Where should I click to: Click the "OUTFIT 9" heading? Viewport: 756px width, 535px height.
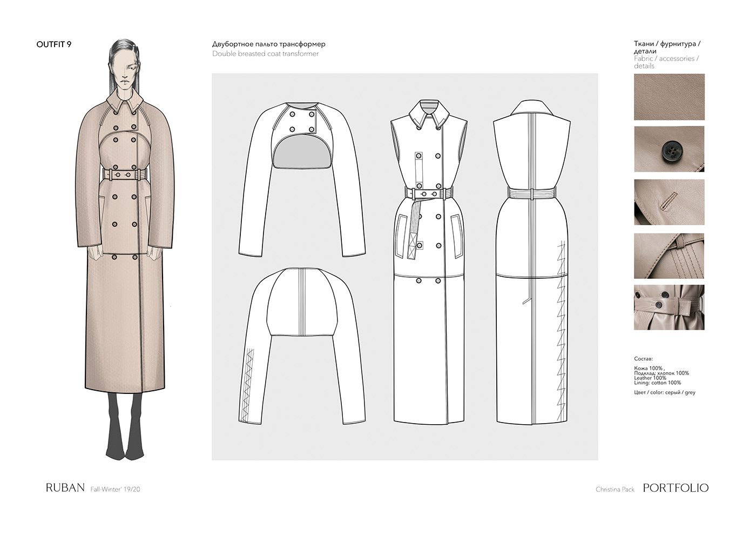tap(54, 44)
